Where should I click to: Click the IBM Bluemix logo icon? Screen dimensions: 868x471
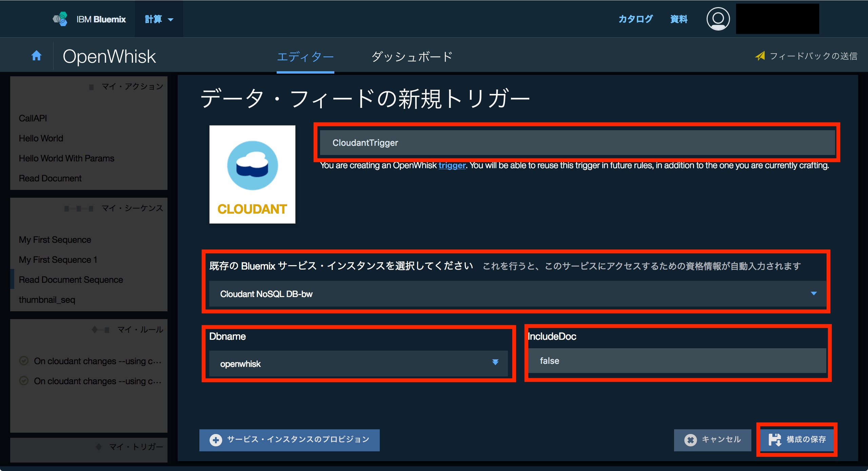pos(60,19)
